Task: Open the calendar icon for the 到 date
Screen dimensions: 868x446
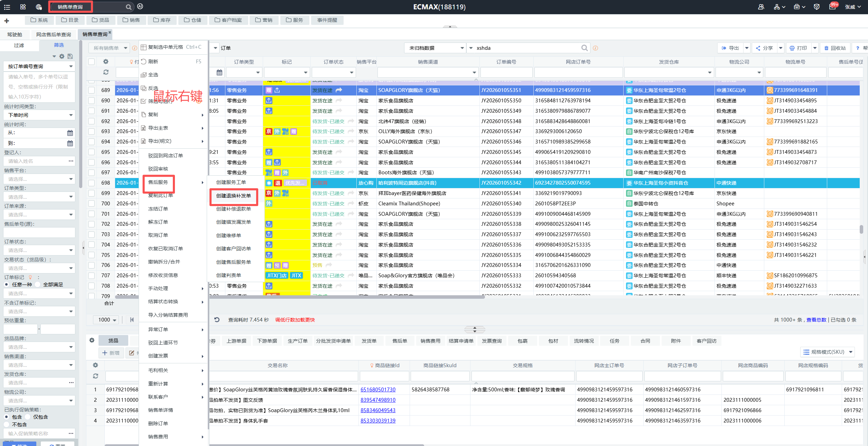Action: point(70,143)
